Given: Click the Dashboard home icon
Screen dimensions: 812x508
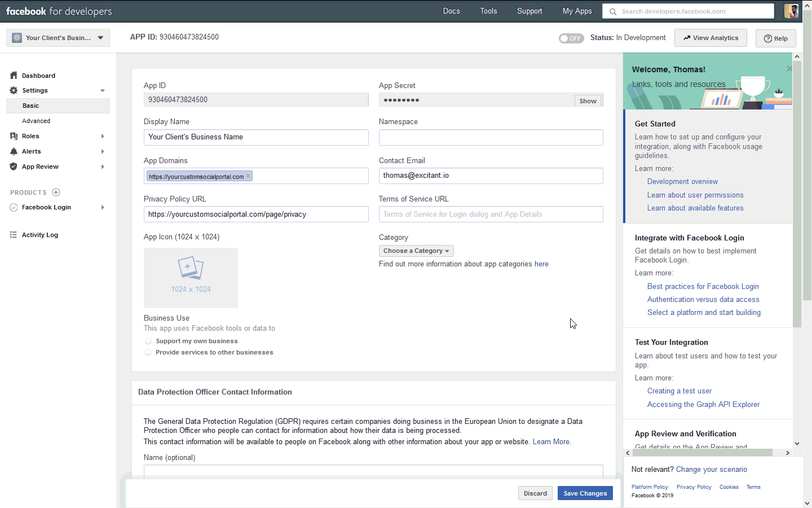Looking at the screenshot, I should pyautogui.click(x=14, y=76).
